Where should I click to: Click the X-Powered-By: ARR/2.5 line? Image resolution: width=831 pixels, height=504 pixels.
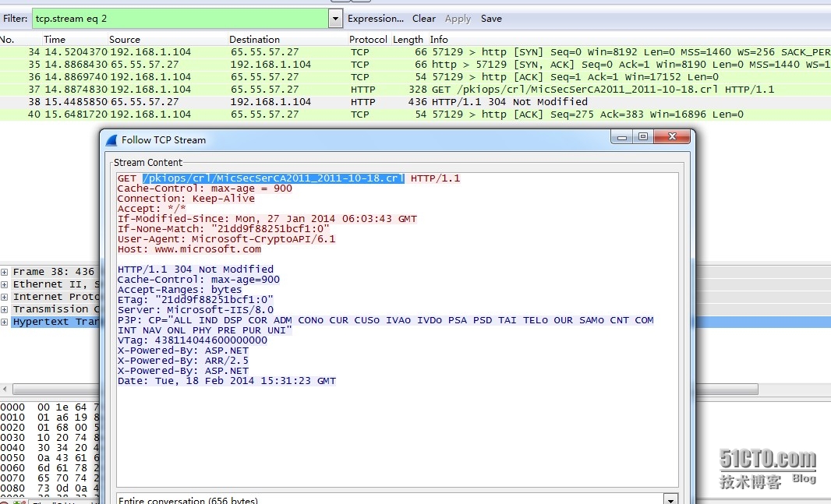(183, 361)
